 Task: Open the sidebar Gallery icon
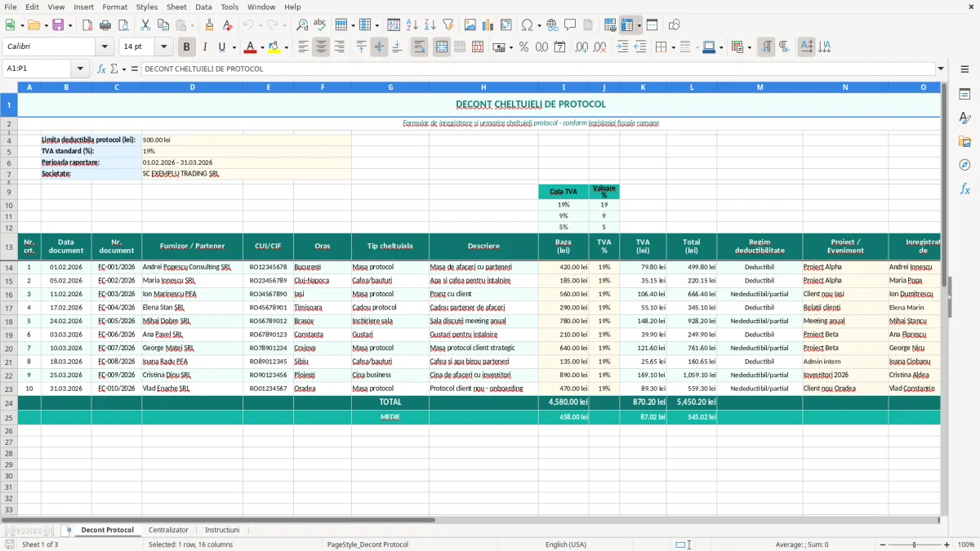coord(964,141)
